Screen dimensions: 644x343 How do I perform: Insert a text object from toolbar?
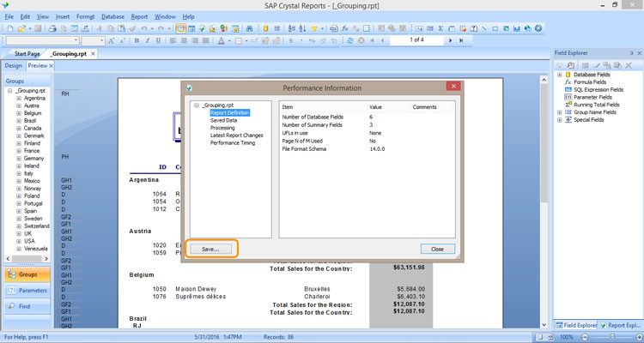(x=419, y=28)
